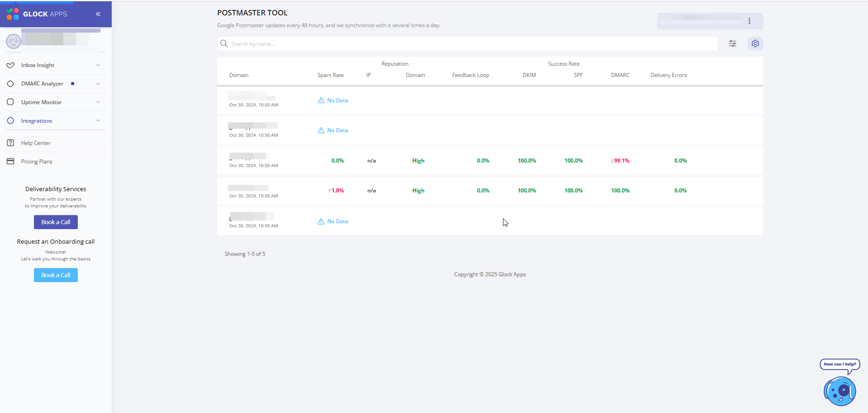Expand the DMARC Analyzer chevron
The image size is (868, 413).
coord(98,84)
